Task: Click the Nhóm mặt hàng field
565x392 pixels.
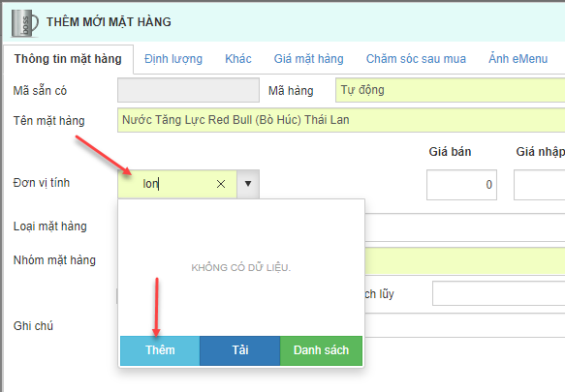Action: tap(465, 260)
